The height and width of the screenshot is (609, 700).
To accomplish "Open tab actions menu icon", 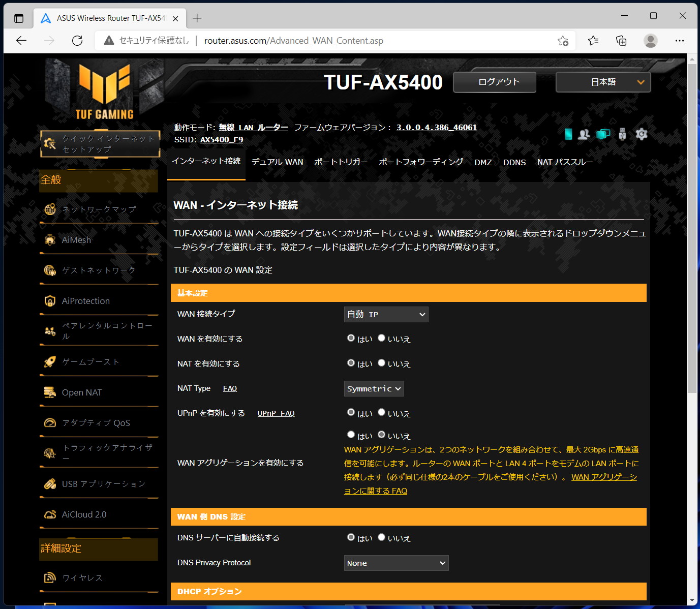I will pos(19,18).
